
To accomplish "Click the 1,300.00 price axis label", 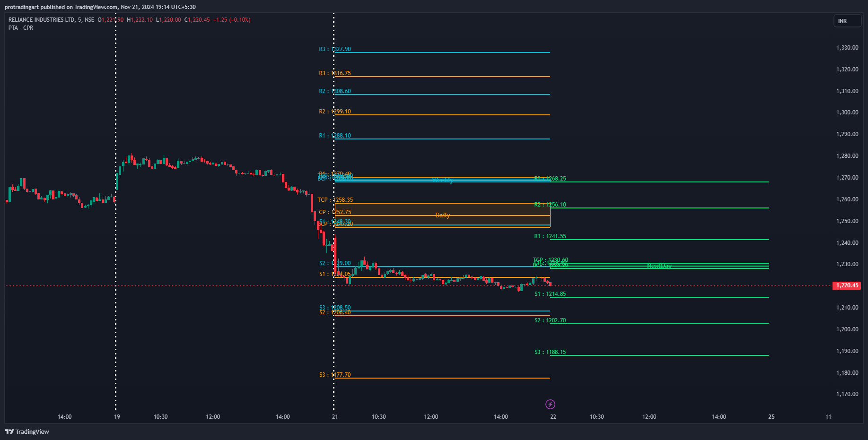I will [x=847, y=112].
